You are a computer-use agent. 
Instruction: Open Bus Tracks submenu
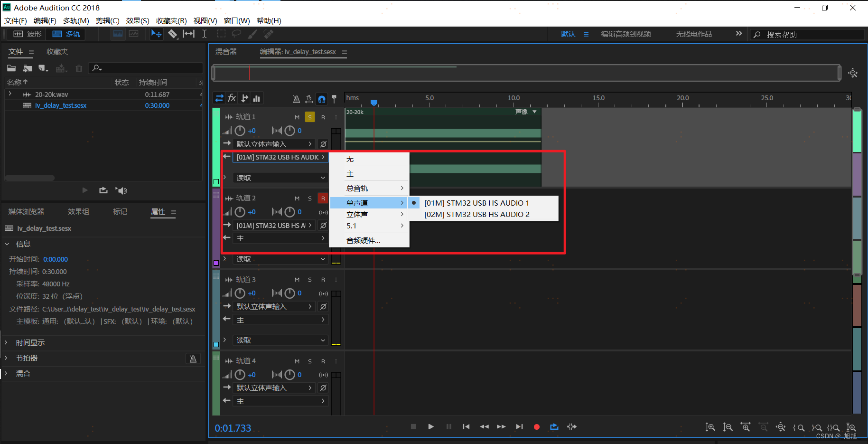(x=369, y=188)
